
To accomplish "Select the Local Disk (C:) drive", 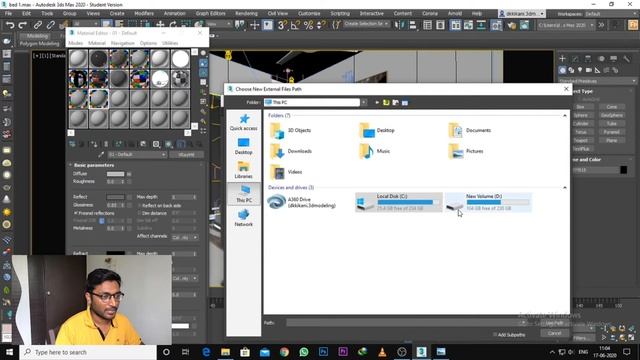I will (x=399, y=202).
